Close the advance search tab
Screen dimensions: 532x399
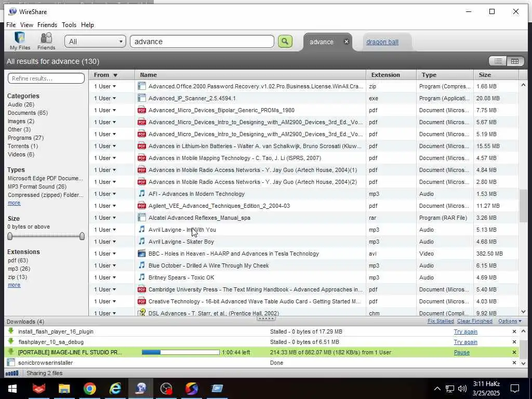[x=347, y=42]
